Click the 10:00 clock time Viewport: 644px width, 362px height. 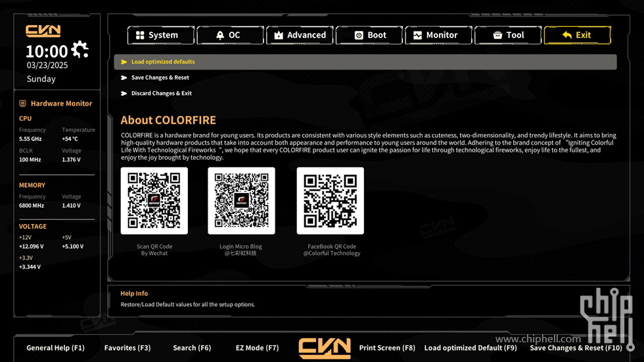click(47, 51)
